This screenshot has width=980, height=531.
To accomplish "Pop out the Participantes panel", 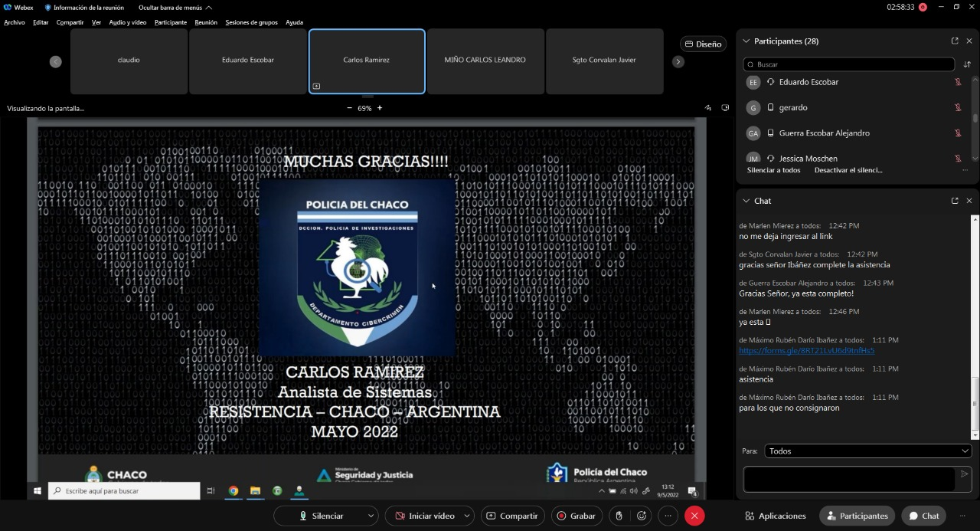I will pyautogui.click(x=955, y=41).
